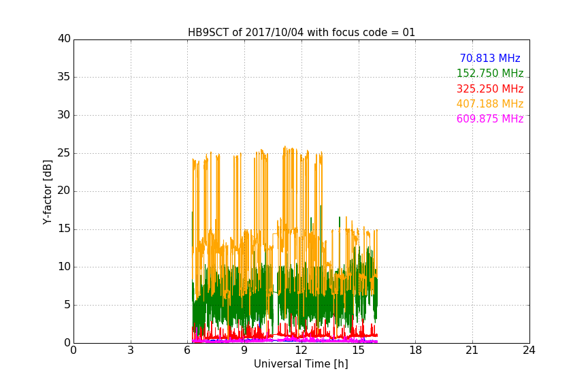Click the x-axis tick value 12
The height and width of the screenshot is (392, 588).
[301, 350]
